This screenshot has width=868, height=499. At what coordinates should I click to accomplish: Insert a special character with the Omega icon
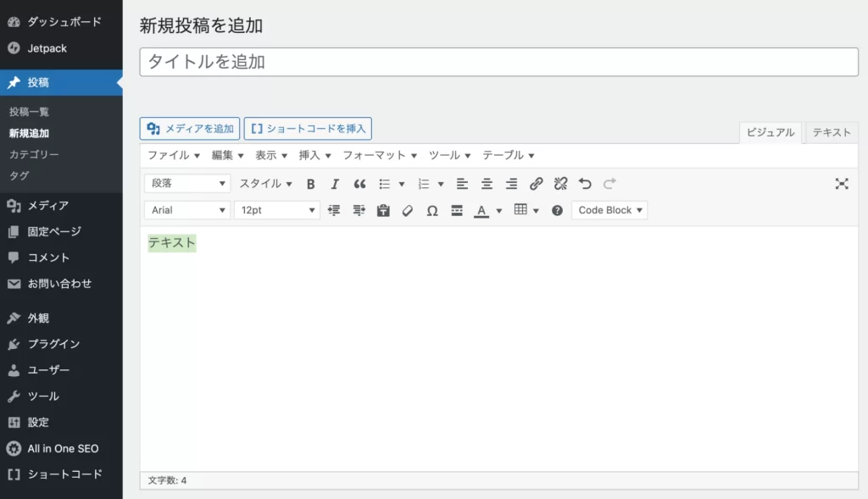[x=432, y=210]
